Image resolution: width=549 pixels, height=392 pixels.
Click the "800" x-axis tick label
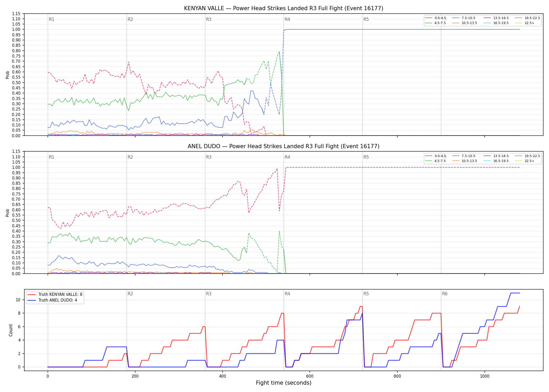click(x=397, y=376)
